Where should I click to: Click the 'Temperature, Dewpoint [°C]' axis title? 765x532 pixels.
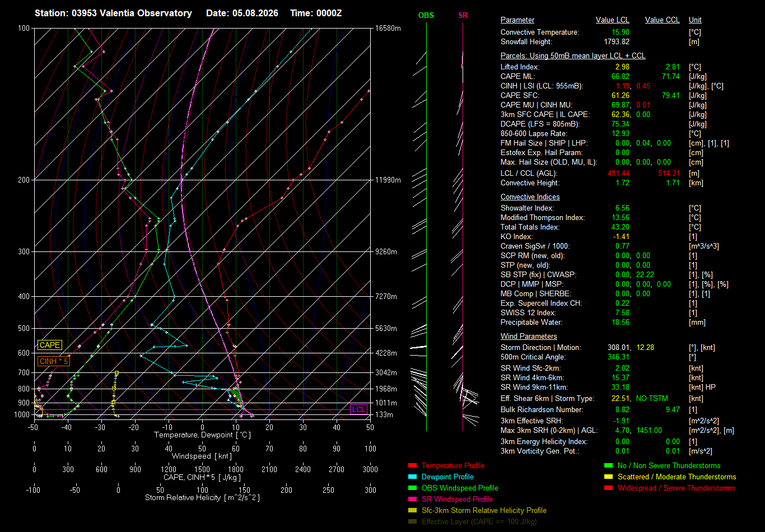202,435
